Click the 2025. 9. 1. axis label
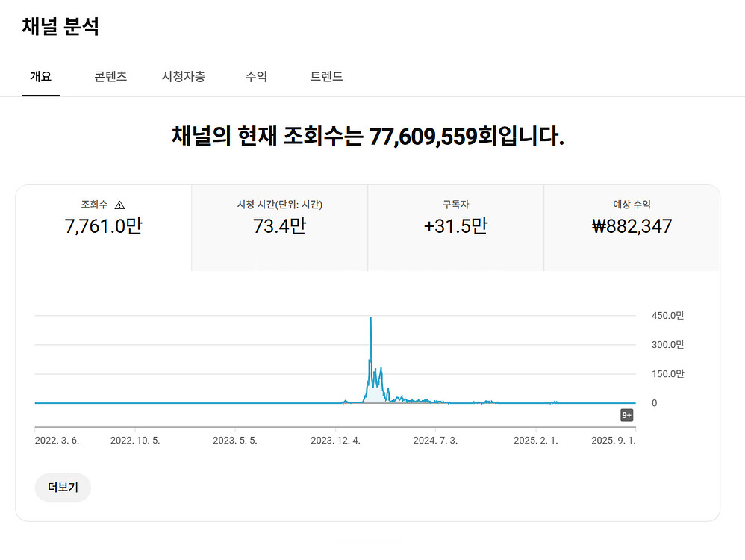The height and width of the screenshot is (560, 745). [x=614, y=441]
